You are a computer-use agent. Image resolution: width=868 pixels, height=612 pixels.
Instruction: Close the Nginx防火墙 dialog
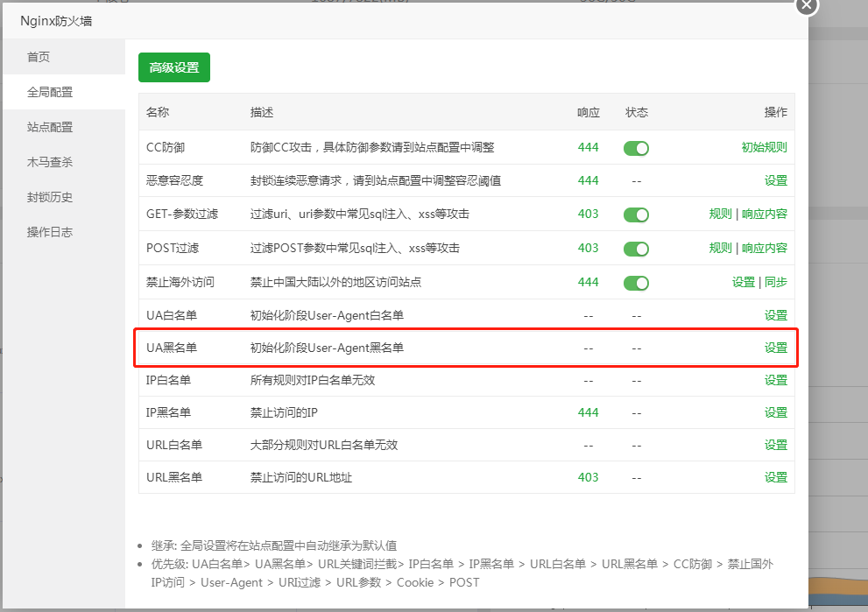[x=805, y=7]
